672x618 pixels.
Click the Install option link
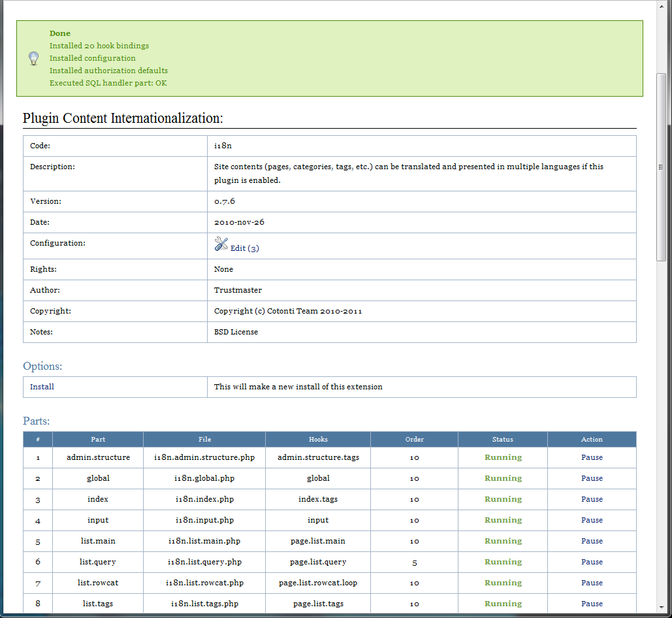coord(42,387)
